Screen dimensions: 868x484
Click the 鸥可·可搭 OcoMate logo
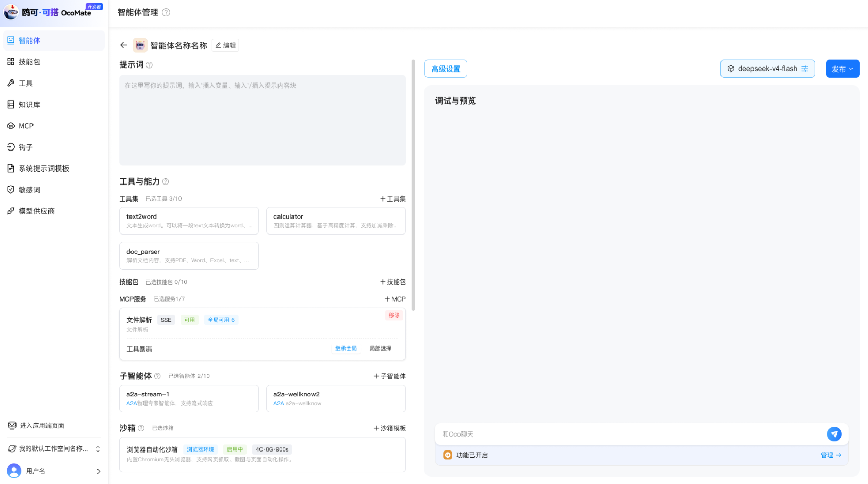click(53, 12)
